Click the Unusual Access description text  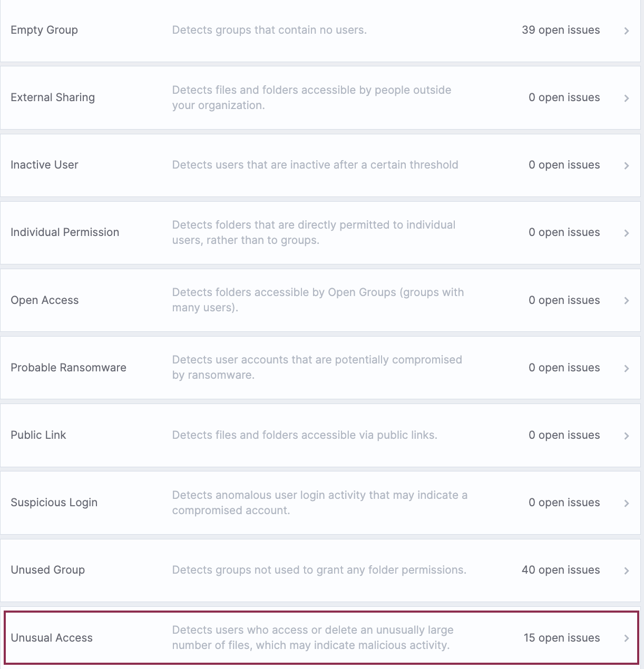(x=313, y=637)
